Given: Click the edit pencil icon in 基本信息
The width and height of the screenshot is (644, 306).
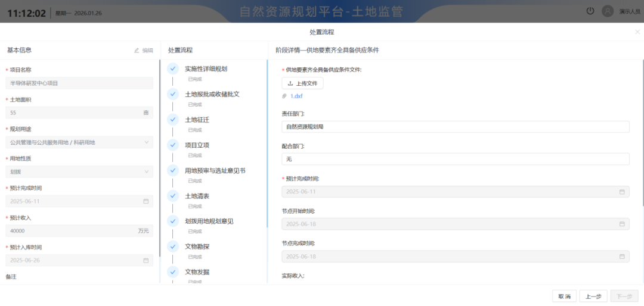Looking at the screenshot, I should pyautogui.click(x=137, y=51).
